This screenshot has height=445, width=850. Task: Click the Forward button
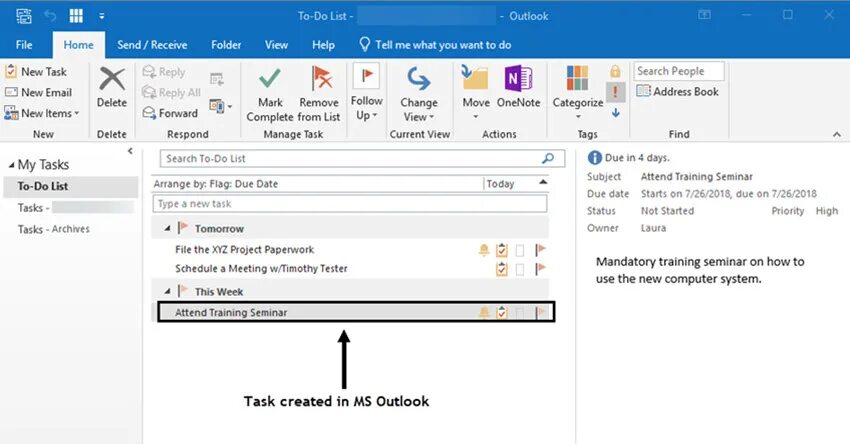[170, 113]
